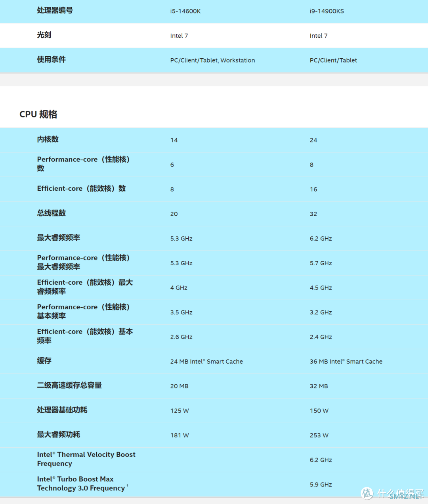Screen dimensions: 428x504
Task: Select value 8 in Performance-core count row
Action: pyautogui.click(x=311, y=165)
